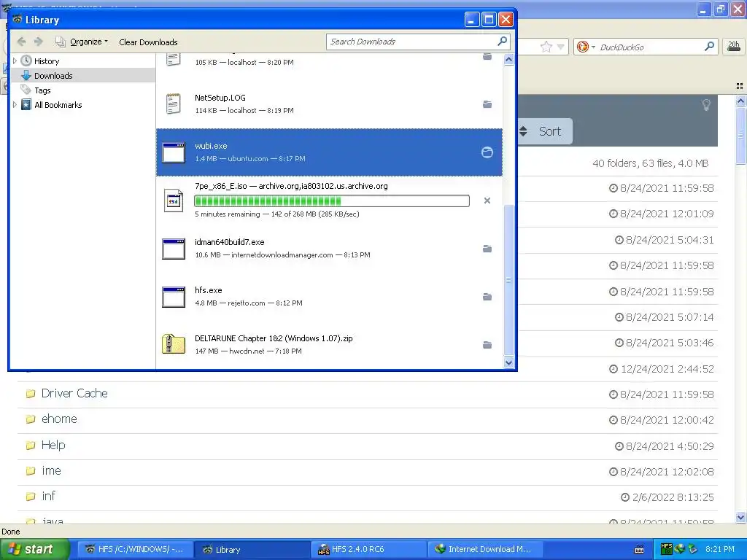Select Downloads in the Library sidebar

[x=53, y=76]
